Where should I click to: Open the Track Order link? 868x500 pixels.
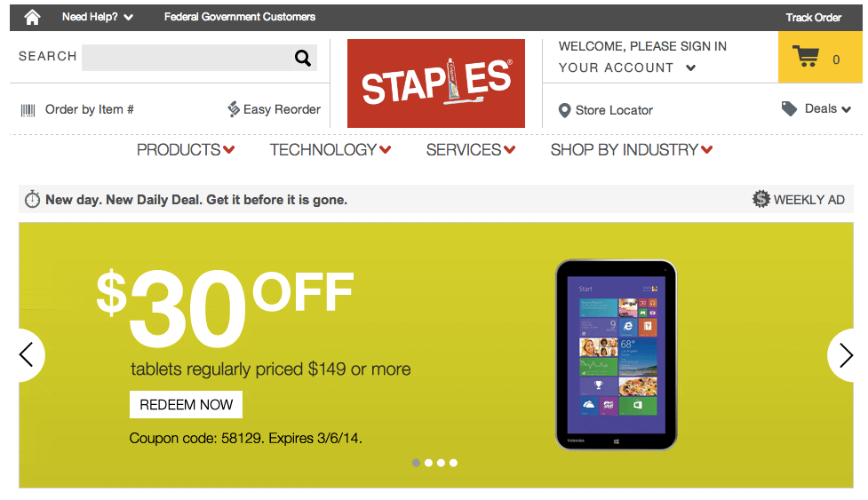(x=813, y=17)
